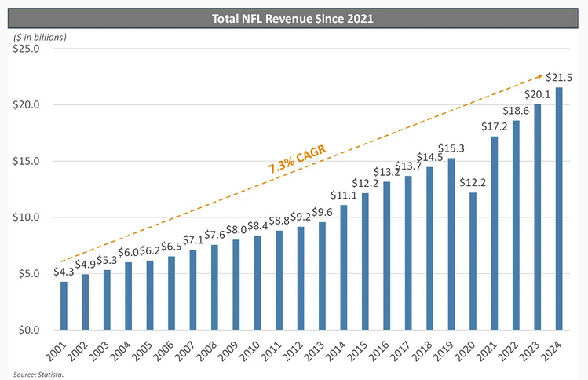
Task: Select the $14.5 data label
Action: pos(429,157)
